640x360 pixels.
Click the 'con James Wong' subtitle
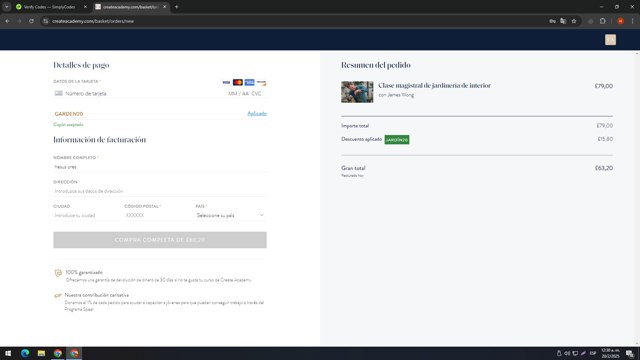coord(396,95)
